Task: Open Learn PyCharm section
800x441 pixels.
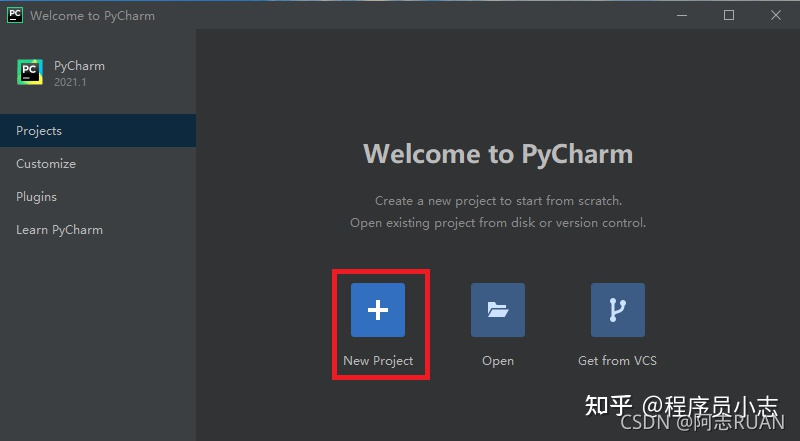Action: pyautogui.click(x=98, y=230)
